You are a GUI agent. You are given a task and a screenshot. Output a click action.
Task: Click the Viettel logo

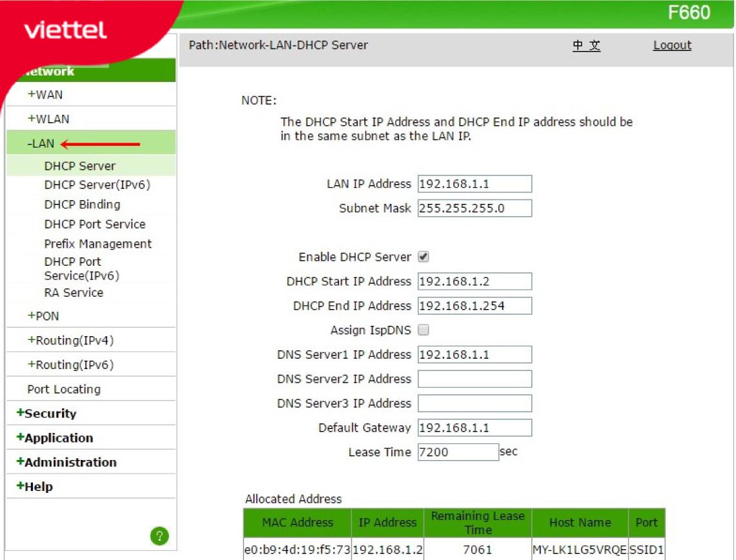click(x=65, y=30)
